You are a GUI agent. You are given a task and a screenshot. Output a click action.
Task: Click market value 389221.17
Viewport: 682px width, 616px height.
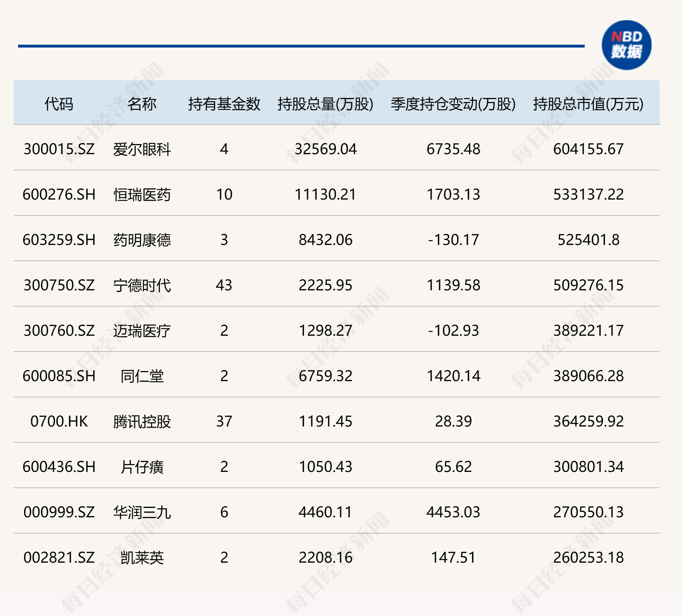[x=588, y=331]
